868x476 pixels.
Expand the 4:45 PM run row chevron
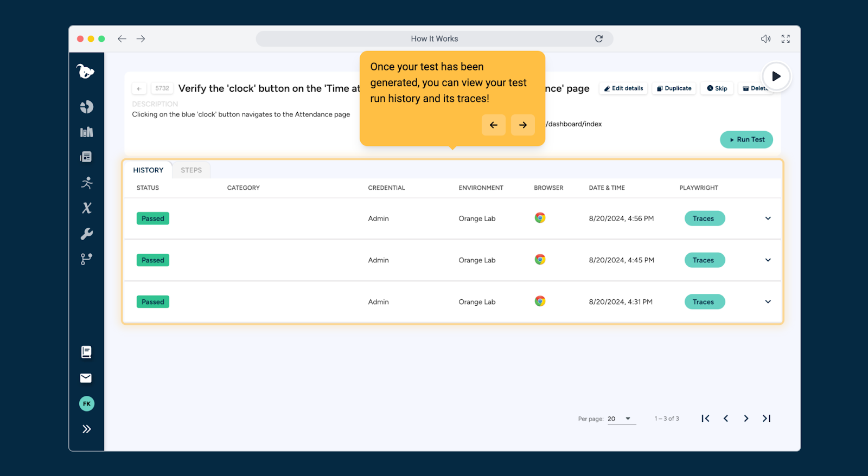click(x=768, y=260)
